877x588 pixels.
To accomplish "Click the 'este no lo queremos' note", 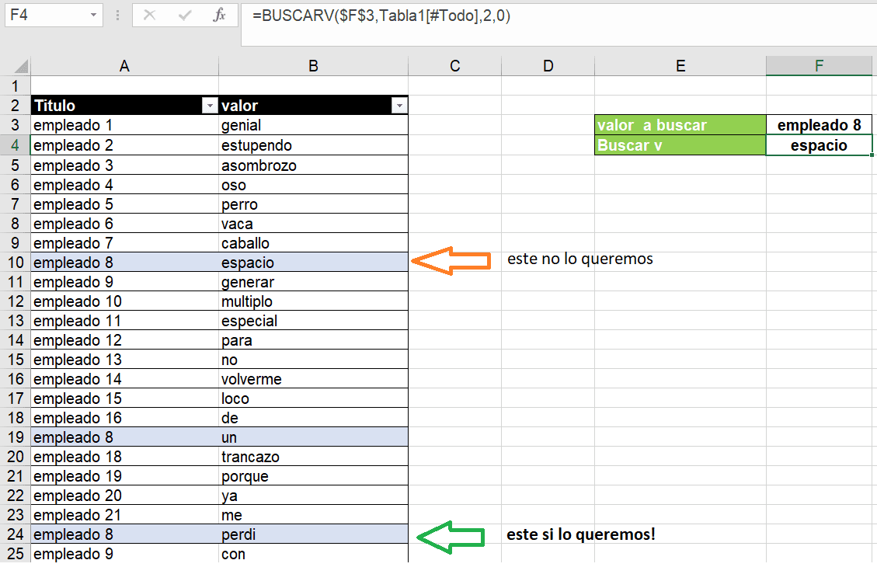I will pos(580,259).
